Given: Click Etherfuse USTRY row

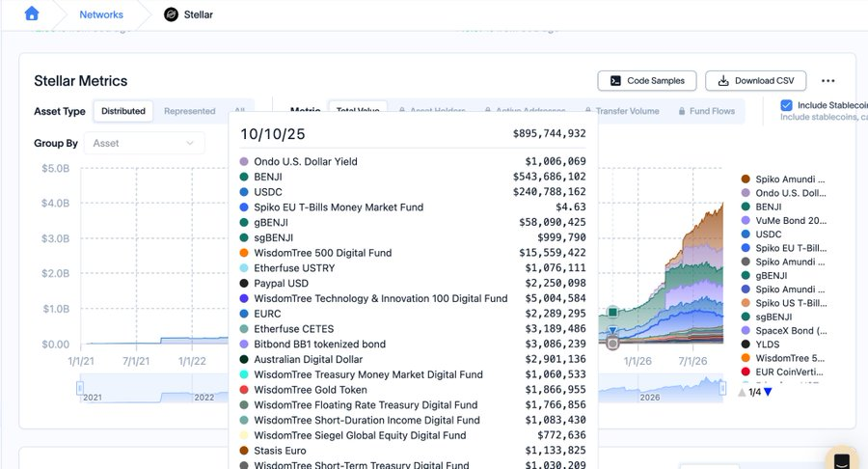Looking at the screenshot, I should pyautogui.click(x=413, y=268).
